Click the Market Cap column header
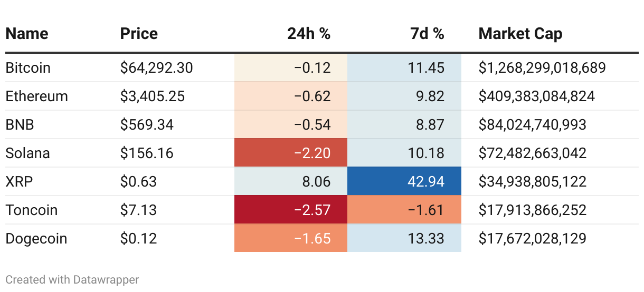644x292 pixels. (x=520, y=34)
